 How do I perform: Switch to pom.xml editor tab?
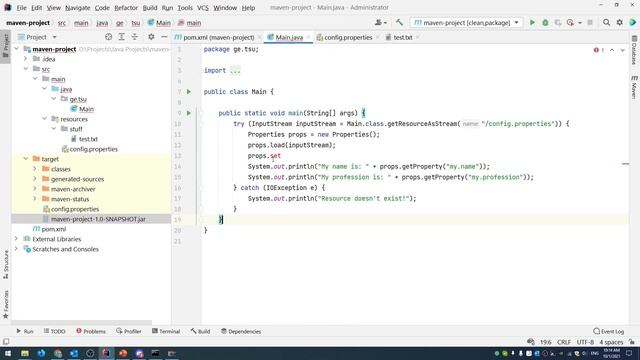pos(214,37)
